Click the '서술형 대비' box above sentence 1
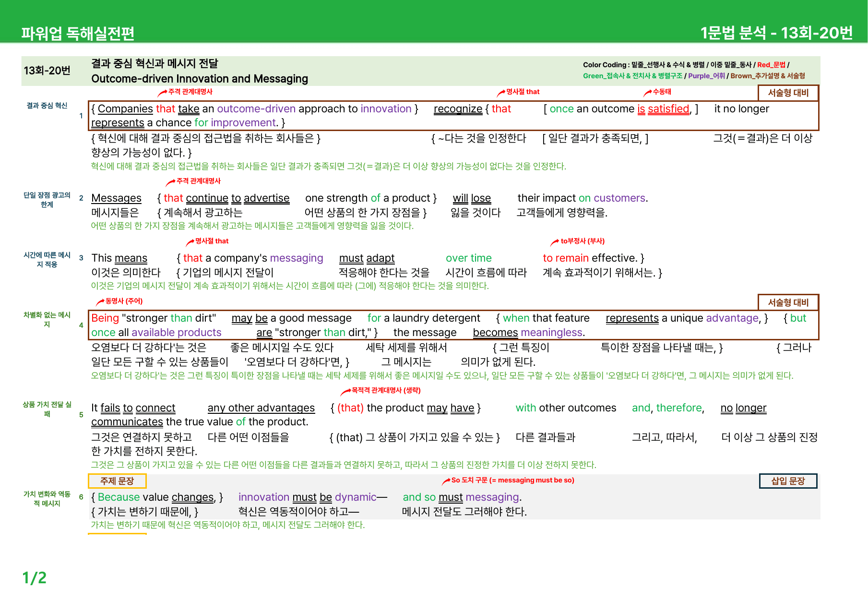Screen dimensions: 868x614 click(788, 93)
